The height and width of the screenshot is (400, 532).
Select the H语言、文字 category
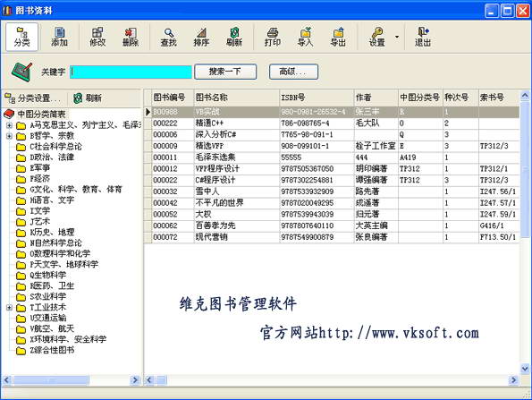coord(52,200)
